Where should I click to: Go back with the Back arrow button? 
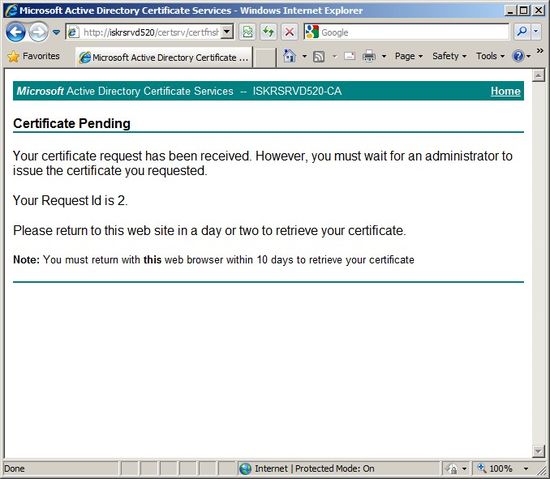(x=15, y=32)
